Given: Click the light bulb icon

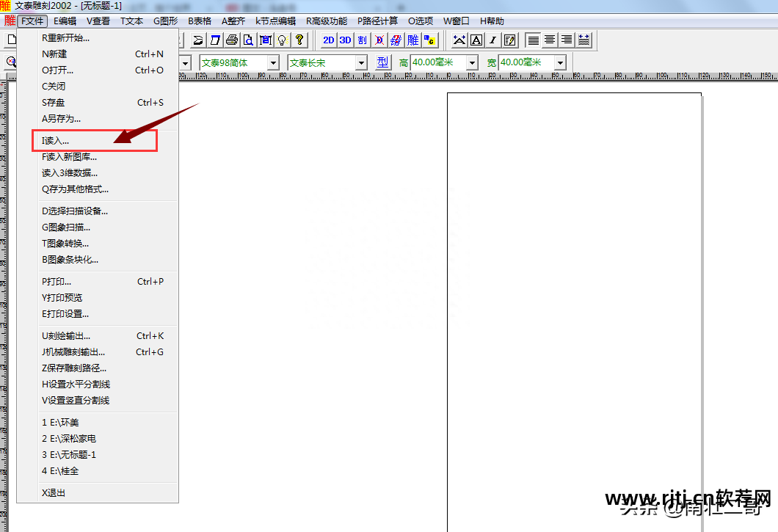Looking at the screenshot, I should click(281, 40).
